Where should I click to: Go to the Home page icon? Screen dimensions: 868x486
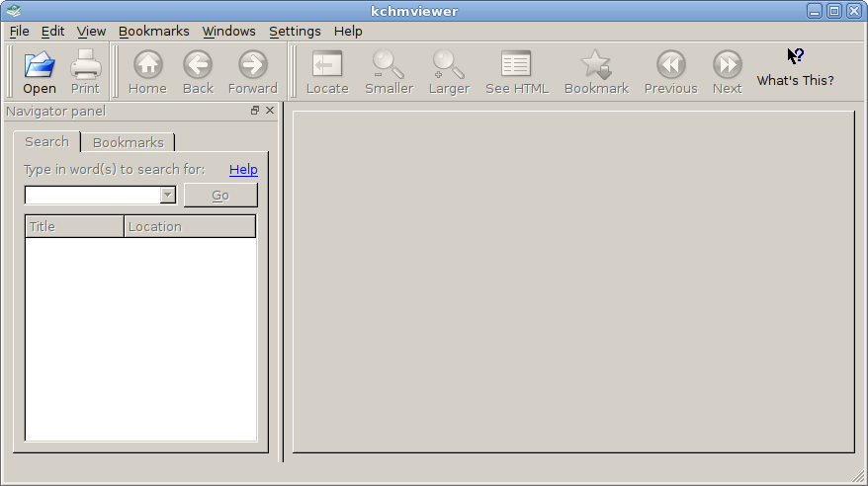(x=148, y=72)
